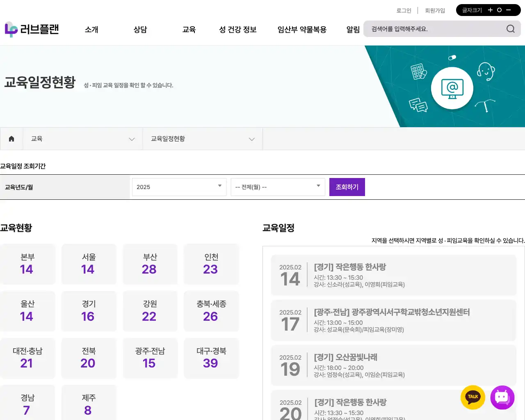Open the 상담 menu

coord(140,30)
